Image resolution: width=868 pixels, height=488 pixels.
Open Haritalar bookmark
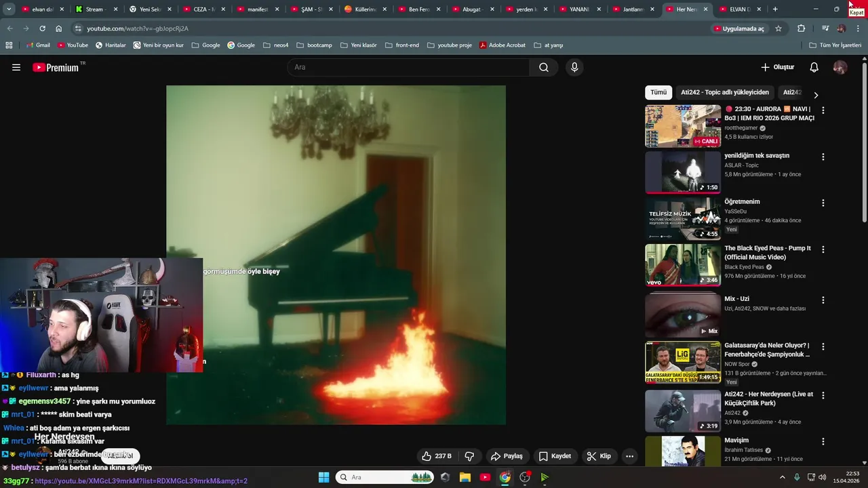pos(111,45)
